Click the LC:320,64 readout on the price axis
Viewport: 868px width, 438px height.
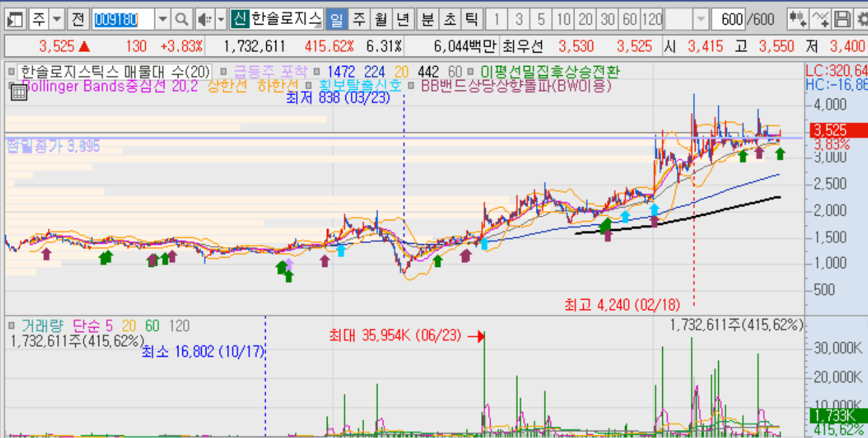point(836,71)
